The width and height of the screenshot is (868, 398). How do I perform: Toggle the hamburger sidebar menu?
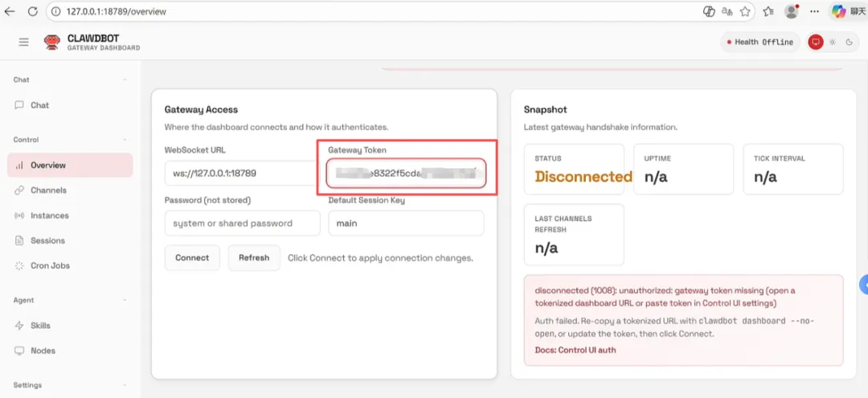[x=23, y=42]
